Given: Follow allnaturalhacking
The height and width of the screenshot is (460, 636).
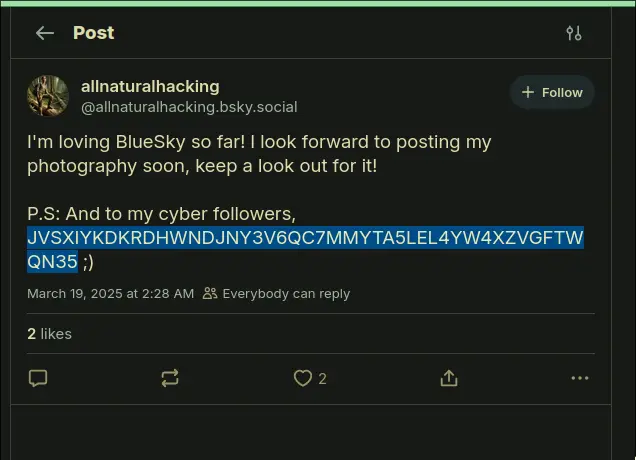Looking at the screenshot, I should [552, 93].
